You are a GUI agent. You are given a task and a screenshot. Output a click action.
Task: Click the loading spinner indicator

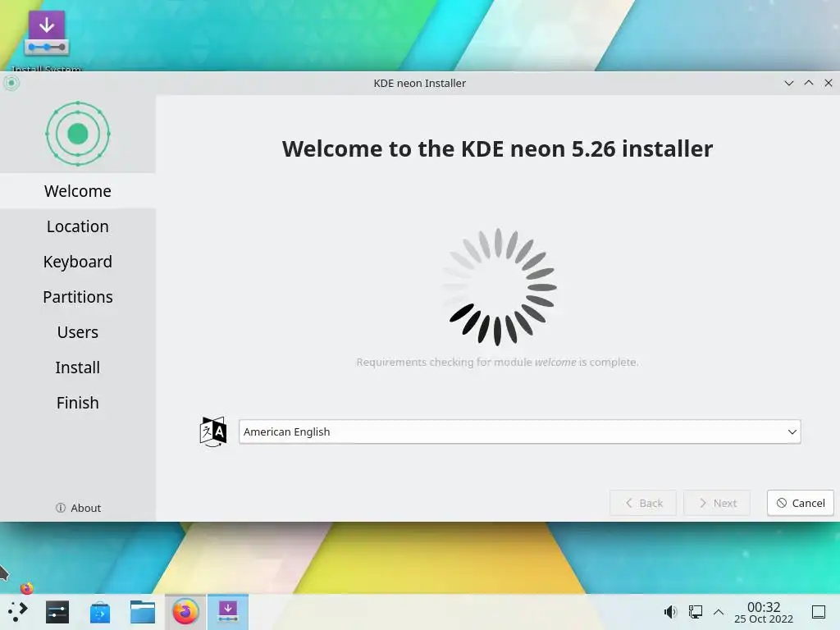[498, 287]
